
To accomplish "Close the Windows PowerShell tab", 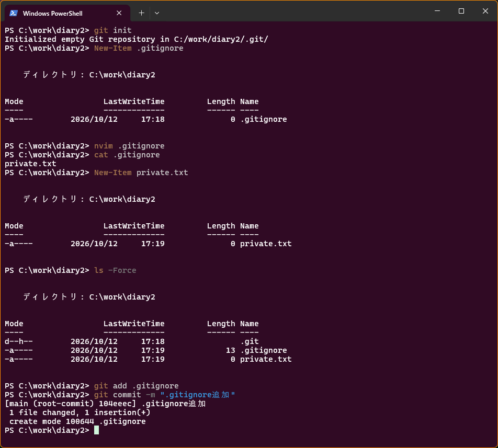I will click(119, 13).
